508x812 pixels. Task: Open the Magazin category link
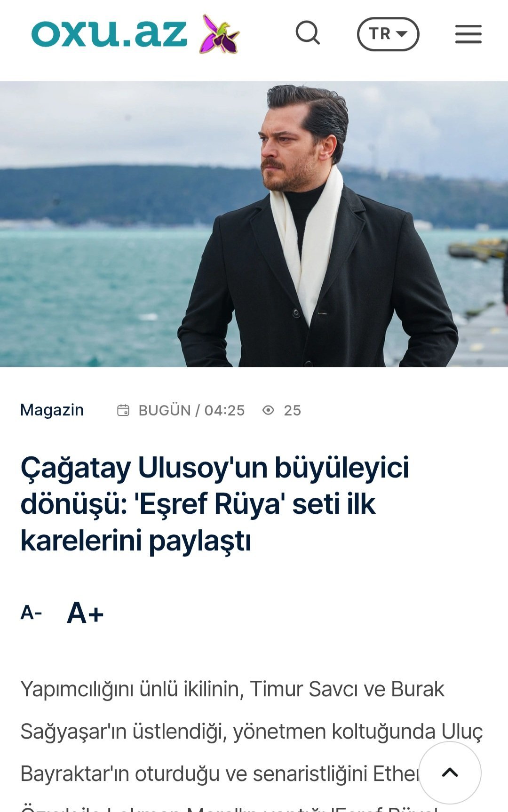52,410
